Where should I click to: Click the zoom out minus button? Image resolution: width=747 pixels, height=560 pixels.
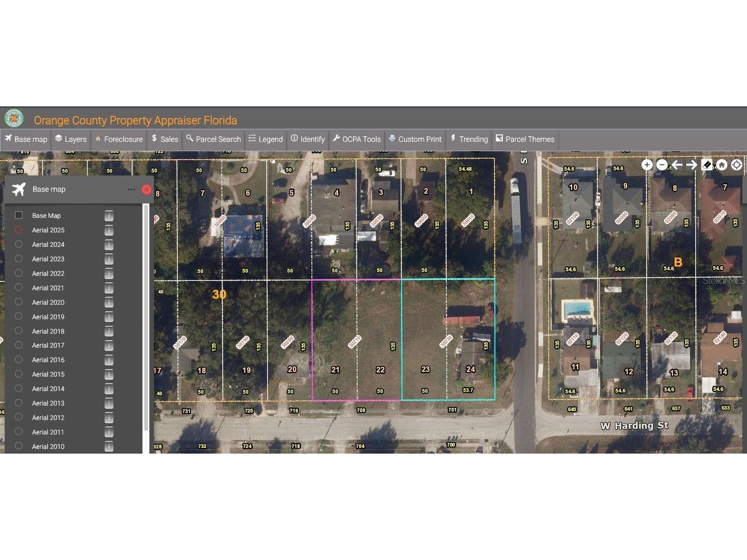tap(662, 165)
